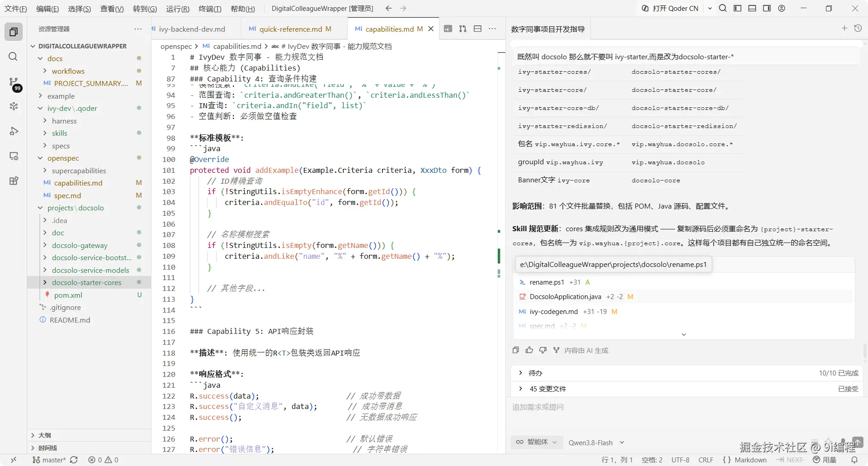
Task: Open Extensions view in activity bar
Action: click(x=14, y=181)
